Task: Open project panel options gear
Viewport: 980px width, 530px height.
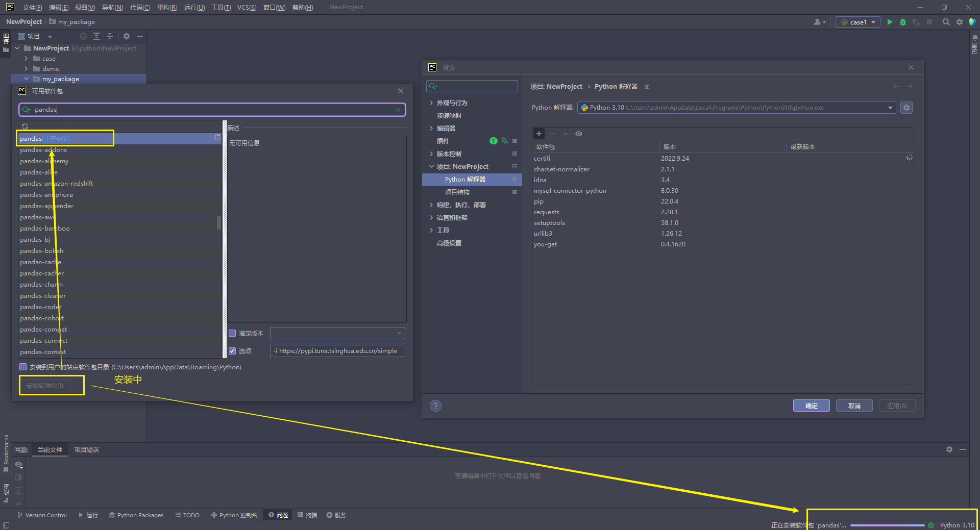Action: (x=127, y=36)
